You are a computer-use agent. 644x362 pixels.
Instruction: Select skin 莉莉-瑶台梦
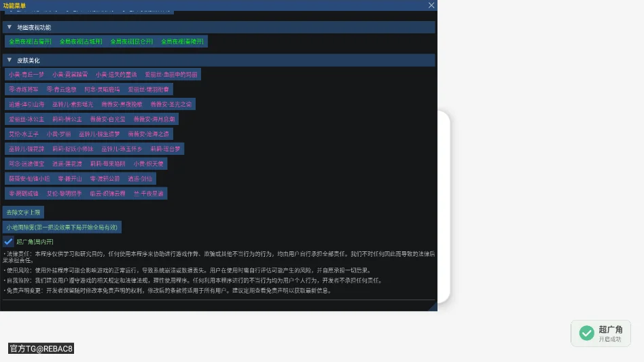(166, 149)
